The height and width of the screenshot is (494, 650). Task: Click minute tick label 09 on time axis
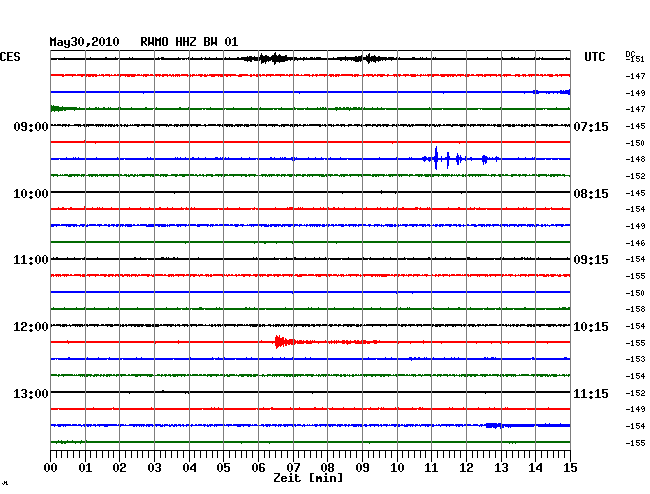(362, 468)
